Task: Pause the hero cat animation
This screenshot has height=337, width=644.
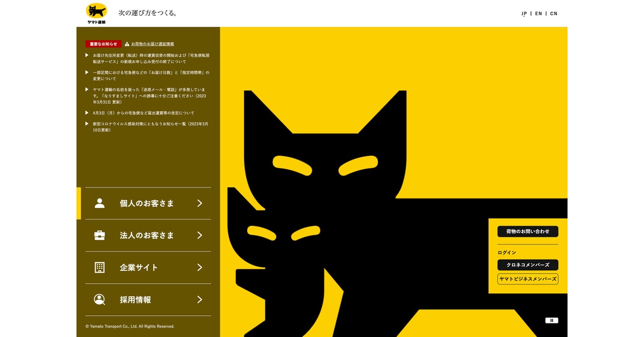Action: tap(552, 320)
